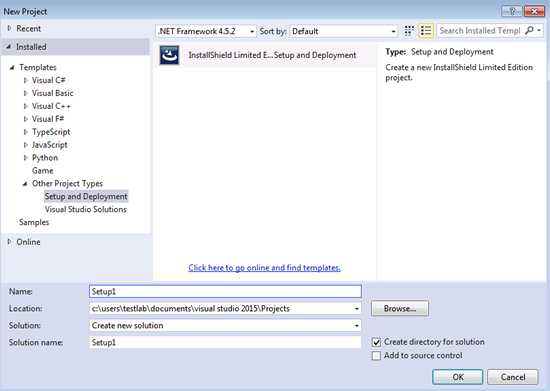Close the New Project dialog

pyautogui.click(x=534, y=11)
